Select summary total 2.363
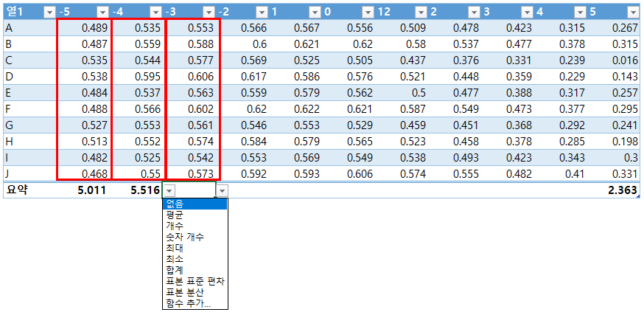This screenshot has height=315, width=644. click(622, 190)
